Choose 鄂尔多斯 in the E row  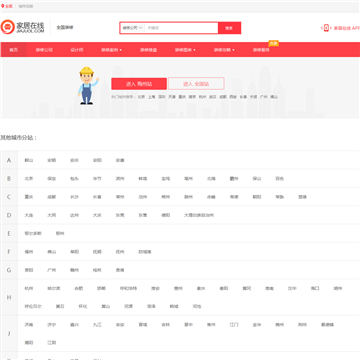(33, 234)
